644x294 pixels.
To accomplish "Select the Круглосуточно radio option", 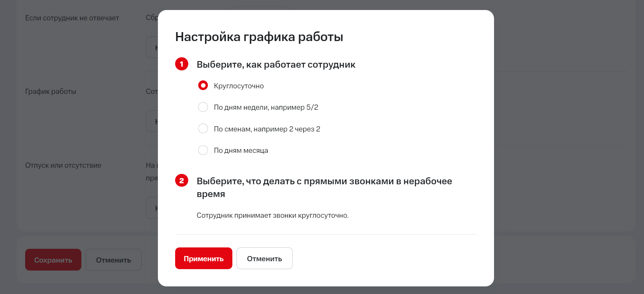I will pyautogui.click(x=203, y=86).
